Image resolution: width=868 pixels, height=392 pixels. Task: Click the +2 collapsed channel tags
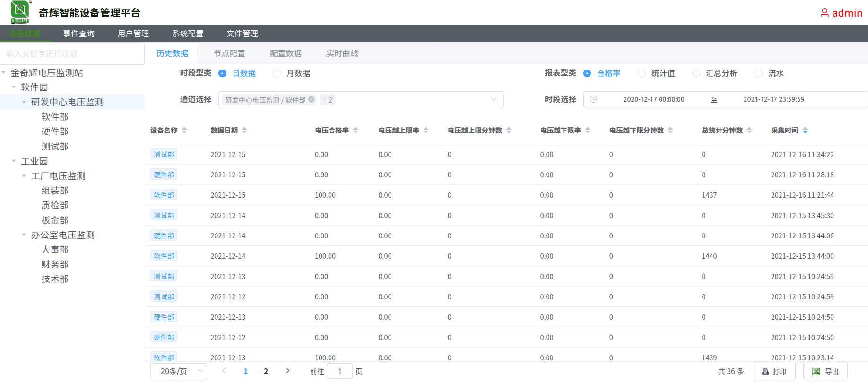point(328,100)
